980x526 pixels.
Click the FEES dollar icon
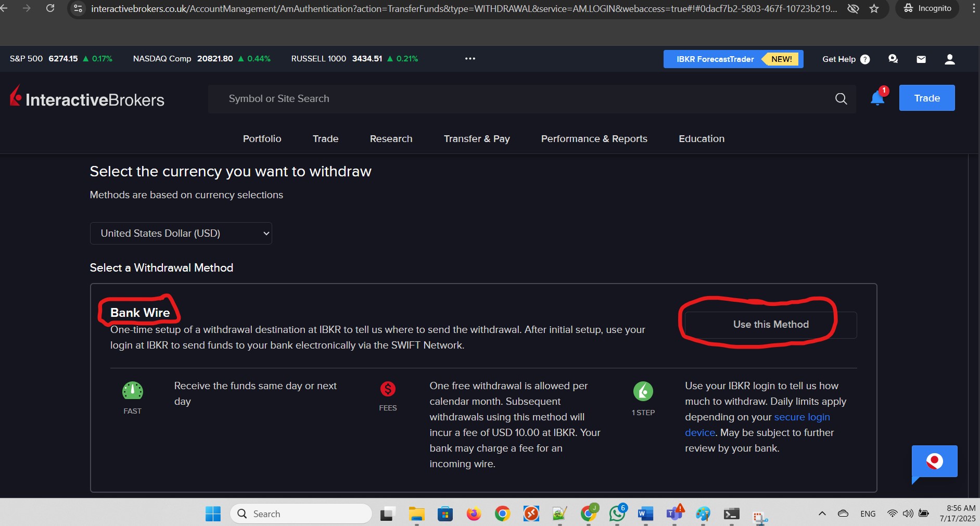coord(388,389)
